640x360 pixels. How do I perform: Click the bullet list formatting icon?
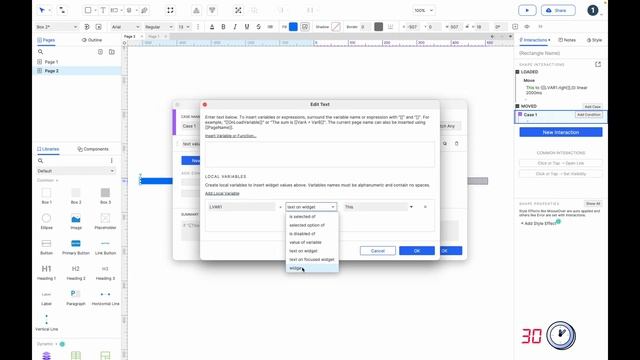[x=270, y=27]
